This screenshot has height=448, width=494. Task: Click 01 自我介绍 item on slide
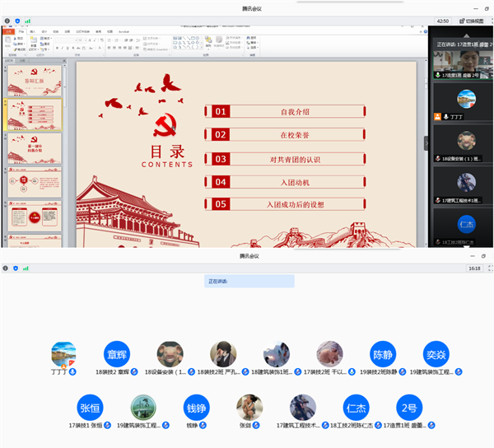pyautogui.click(x=285, y=111)
